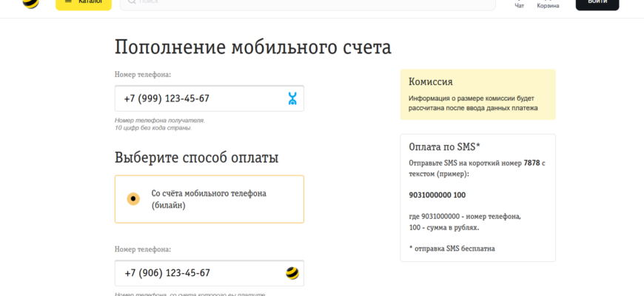Click the Пополнение мобильного счета page heading

[x=253, y=47]
